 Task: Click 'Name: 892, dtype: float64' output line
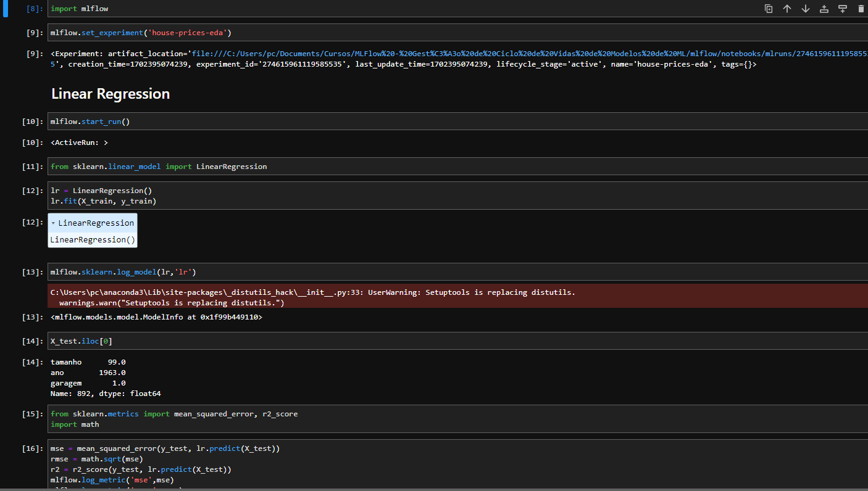click(x=106, y=394)
